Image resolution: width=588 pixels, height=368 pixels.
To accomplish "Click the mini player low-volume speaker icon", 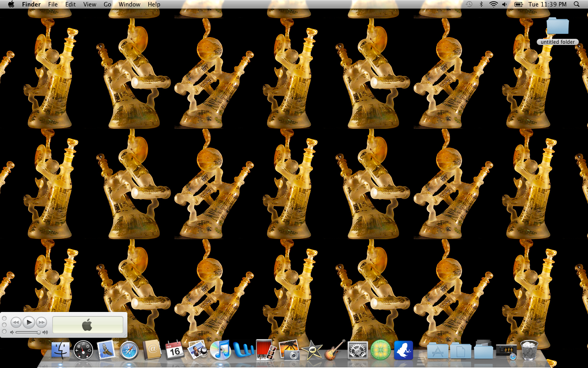I will pos(12,332).
